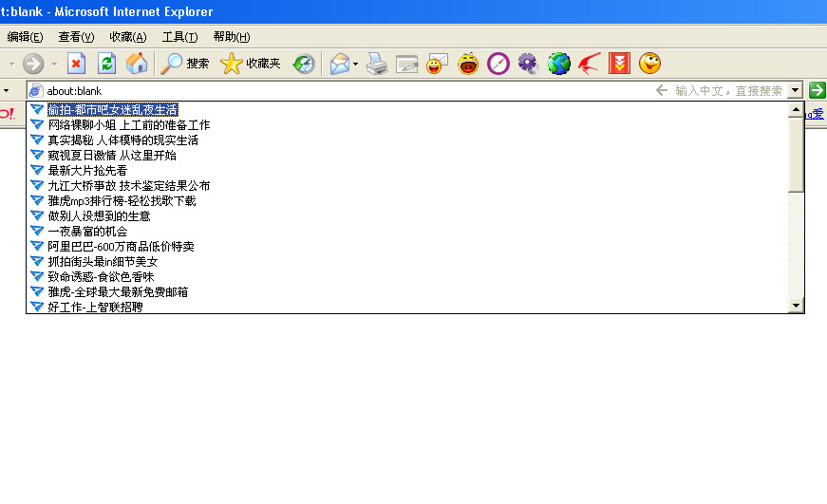Open the 收藏夹 favorites panel

click(x=250, y=64)
